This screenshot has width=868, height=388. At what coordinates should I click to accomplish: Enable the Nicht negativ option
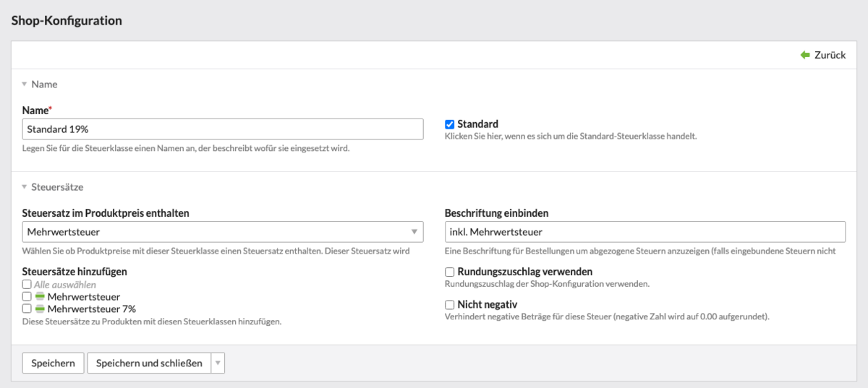pos(449,305)
